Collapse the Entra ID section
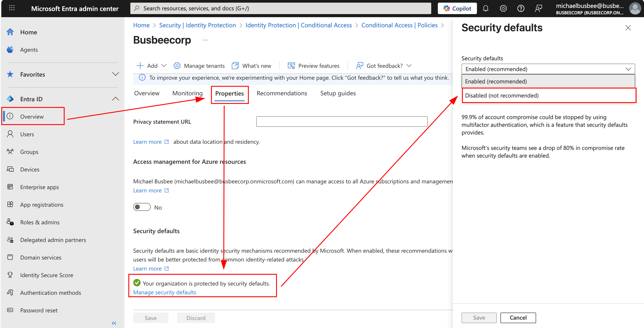The height and width of the screenshot is (328, 644). click(115, 99)
